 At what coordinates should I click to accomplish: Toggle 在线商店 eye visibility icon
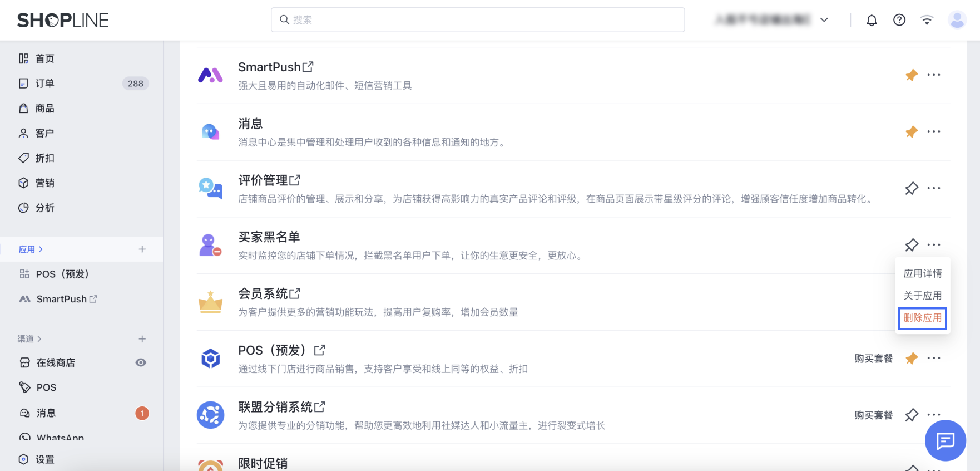tap(141, 363)
